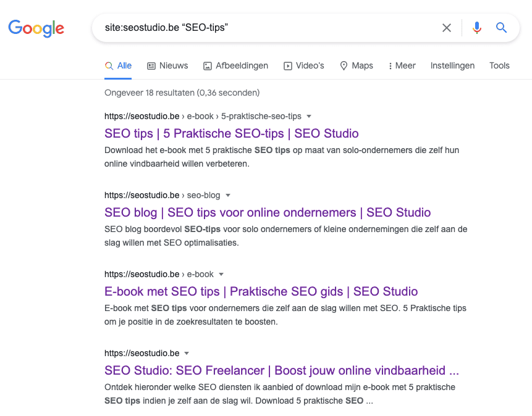Start voice search with the microphone icon
Viewport: 532px width, 416px height.
point(476,28)
